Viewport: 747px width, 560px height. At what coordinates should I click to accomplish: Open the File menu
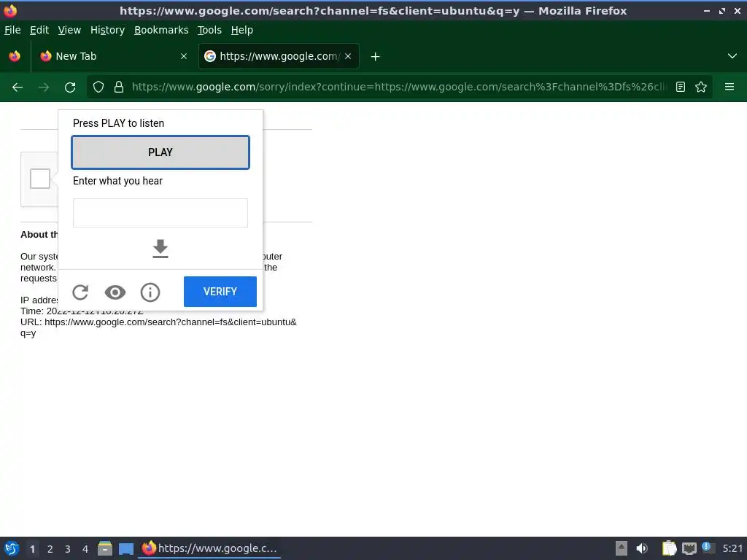pos(12,30)
